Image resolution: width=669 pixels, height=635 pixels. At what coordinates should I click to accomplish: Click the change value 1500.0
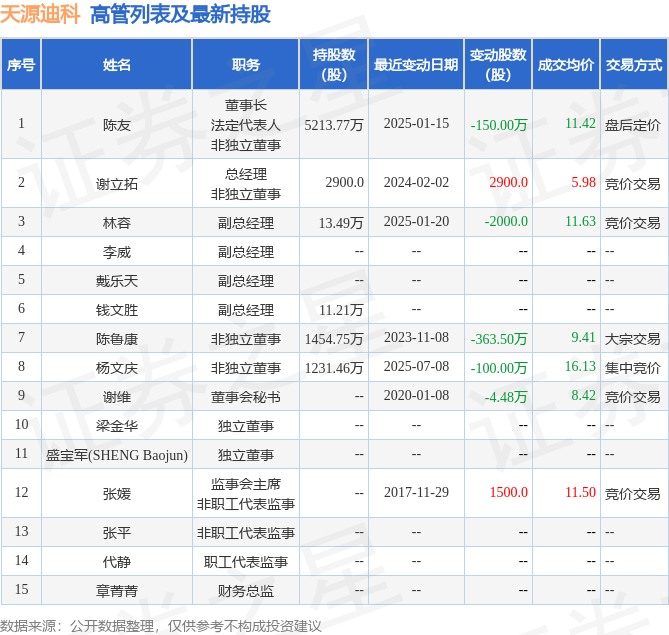coord(509,492)
